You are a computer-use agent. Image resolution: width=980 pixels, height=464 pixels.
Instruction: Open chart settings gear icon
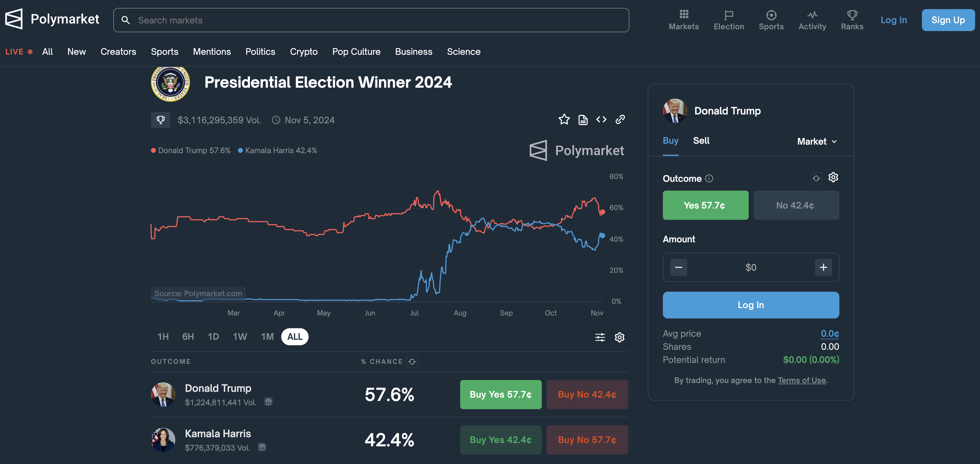[x=619, y=337]
